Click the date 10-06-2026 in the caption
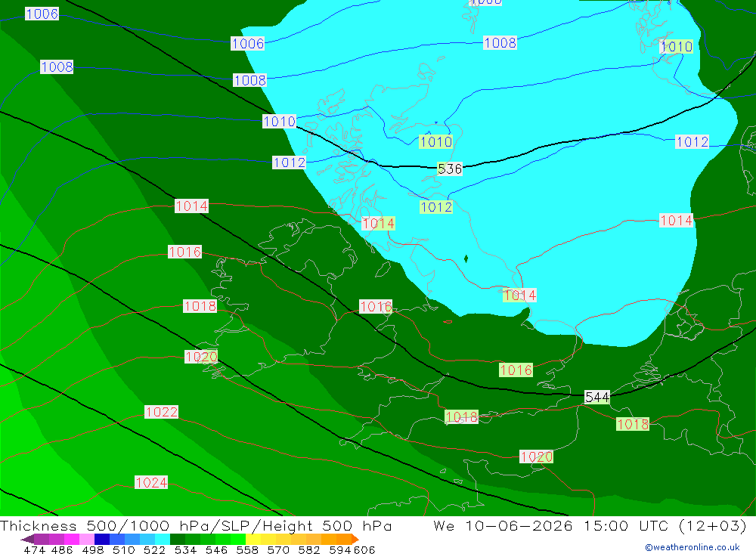The width and height of the screenshot is (756, 554). (x=519, y=525)
